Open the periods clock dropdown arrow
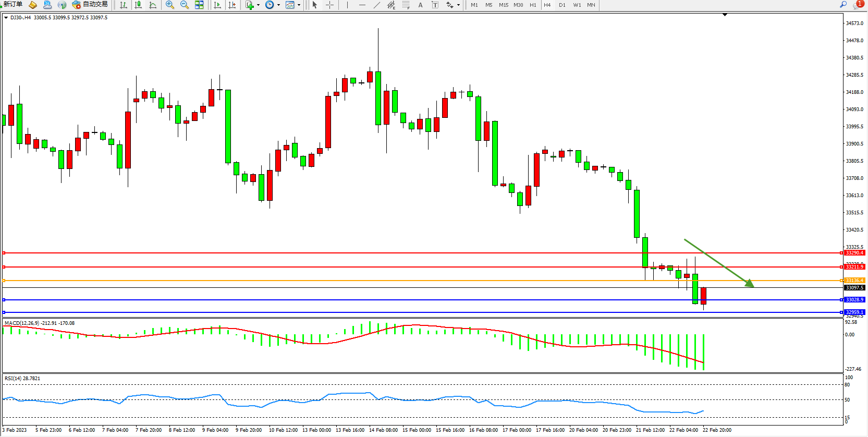868x437 pixels. coord(278,5)
